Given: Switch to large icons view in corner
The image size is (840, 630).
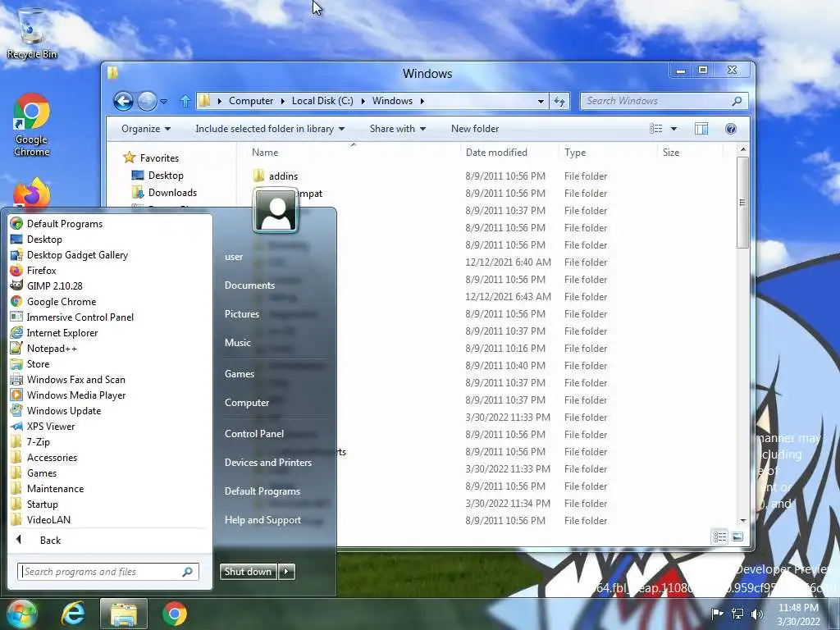Looking at the screenshot, I should [x=737, y=536].
